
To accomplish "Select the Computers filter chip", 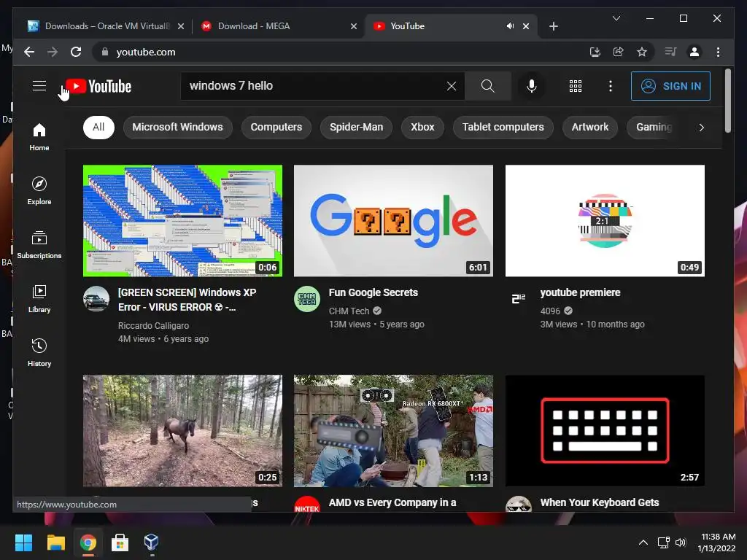I will (276, 127).
